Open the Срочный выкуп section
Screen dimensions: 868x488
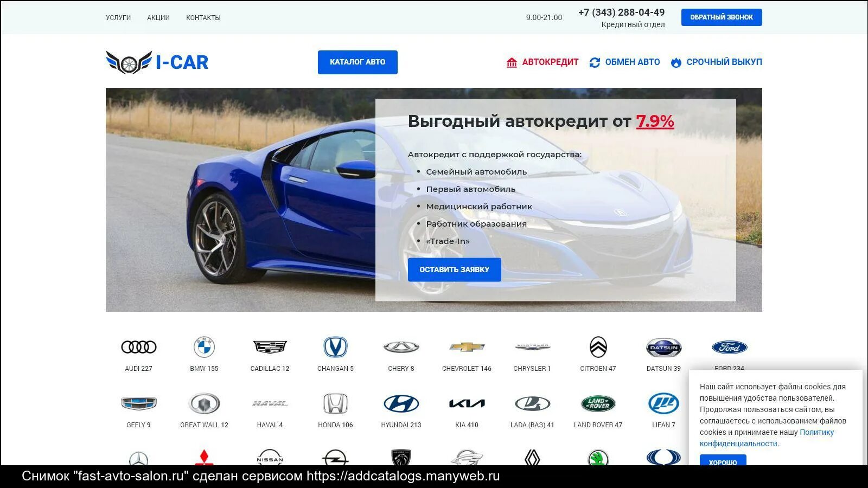coord(717,62)
